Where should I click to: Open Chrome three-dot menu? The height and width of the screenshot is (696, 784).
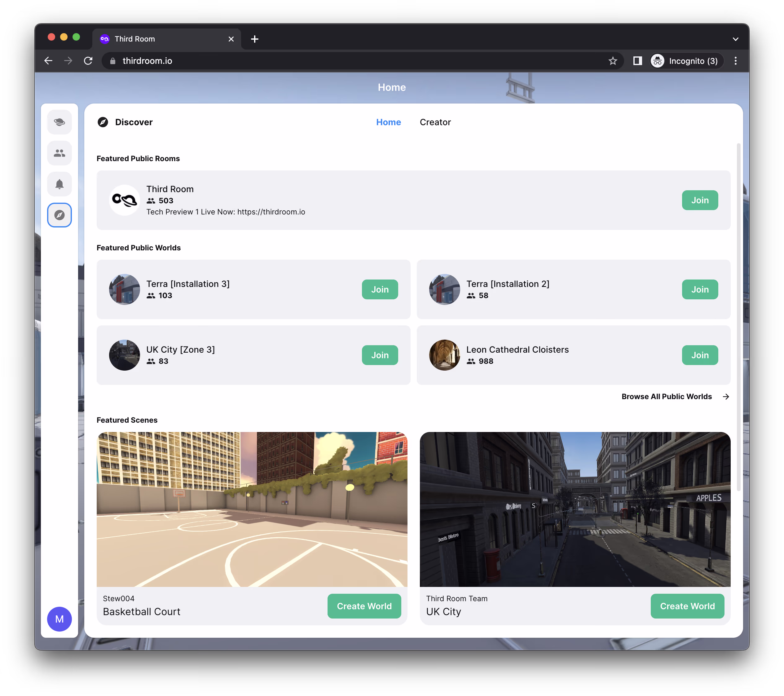click(x=735, y=61)
